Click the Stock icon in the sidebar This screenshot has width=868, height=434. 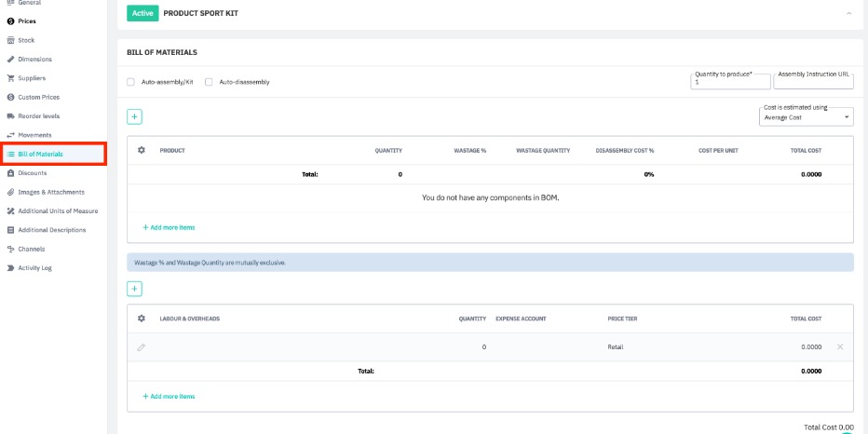click(10, 40)
